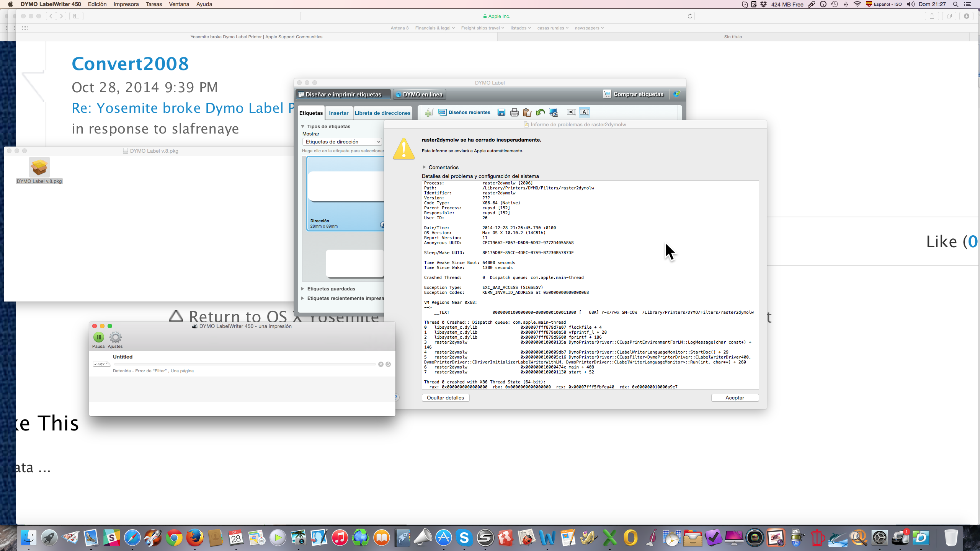Cancel the Untitled print job
Screen dimensions: 980x551
pyautogui.click(x=381, y=364)
